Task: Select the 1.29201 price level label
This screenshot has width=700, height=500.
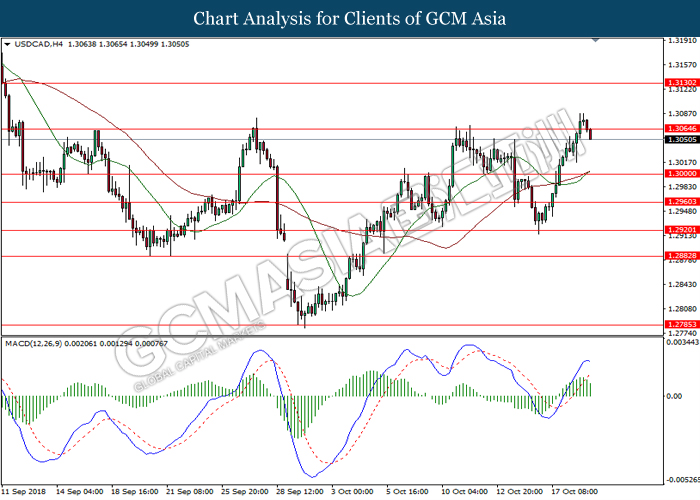Action: 682,230
